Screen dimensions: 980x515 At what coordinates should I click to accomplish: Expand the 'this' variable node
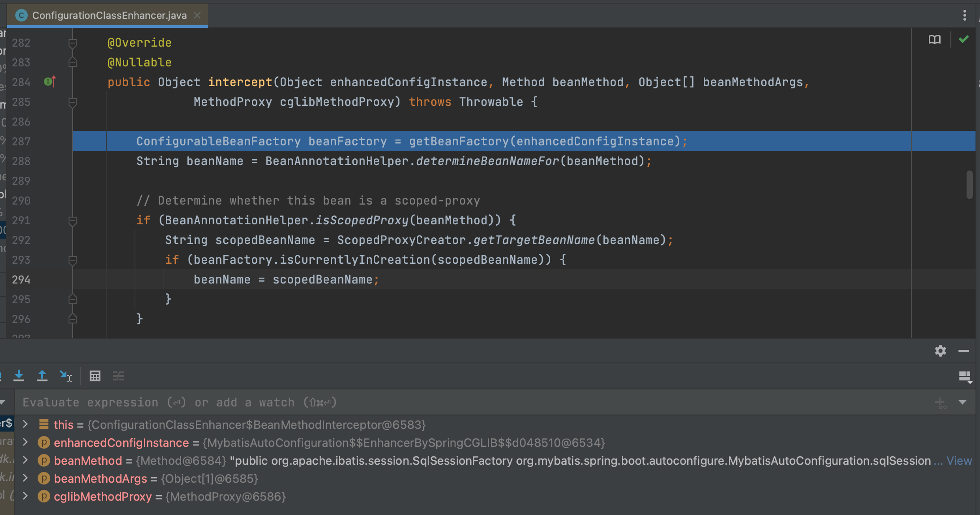click(x=26, y=424)
